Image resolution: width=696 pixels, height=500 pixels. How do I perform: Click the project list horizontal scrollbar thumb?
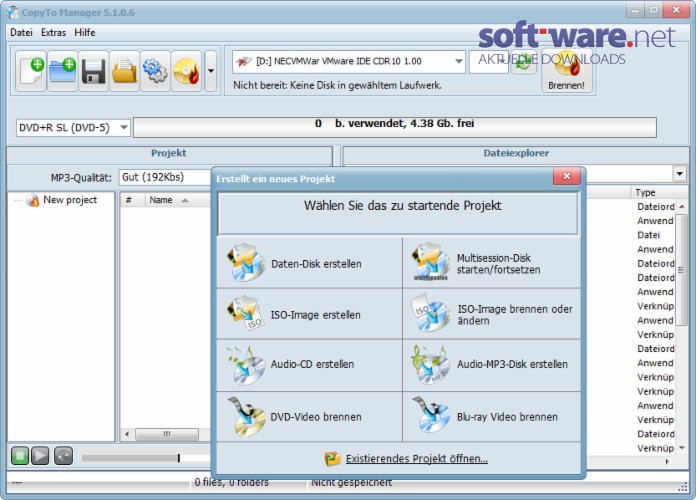point(167,434)
